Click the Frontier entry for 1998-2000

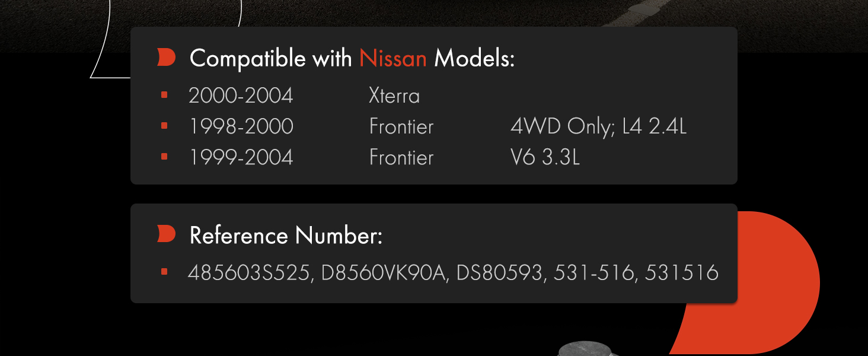(401, 126)
